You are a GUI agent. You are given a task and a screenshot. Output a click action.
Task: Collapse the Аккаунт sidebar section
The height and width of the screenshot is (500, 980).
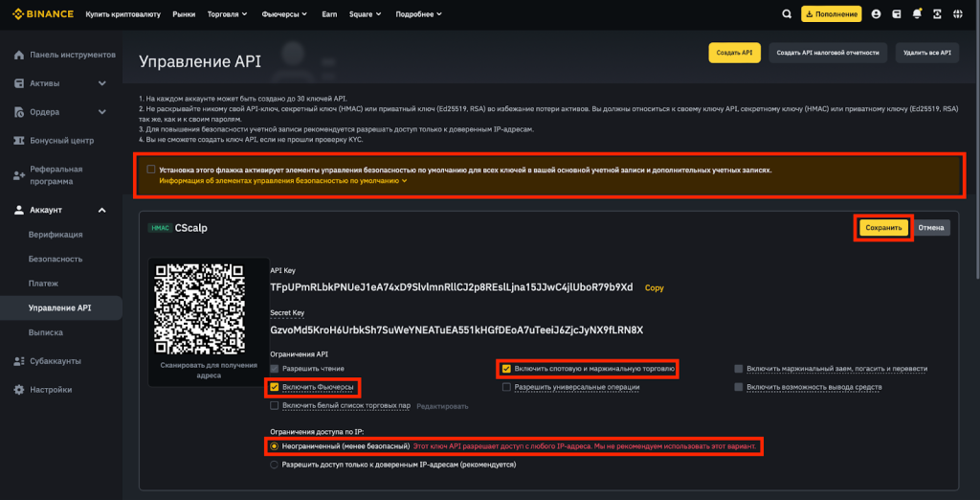pyautogui.click(x=101, y=210)
